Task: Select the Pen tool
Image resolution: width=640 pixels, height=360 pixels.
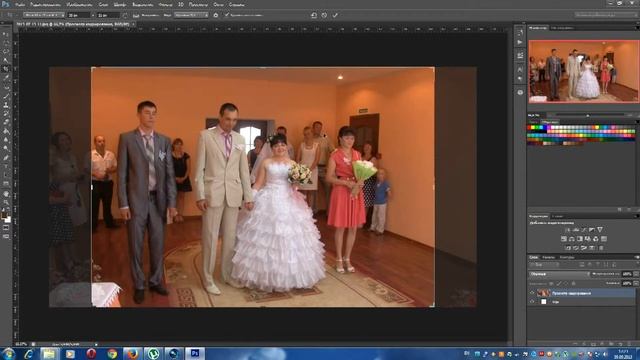Action: pos(6,158)
